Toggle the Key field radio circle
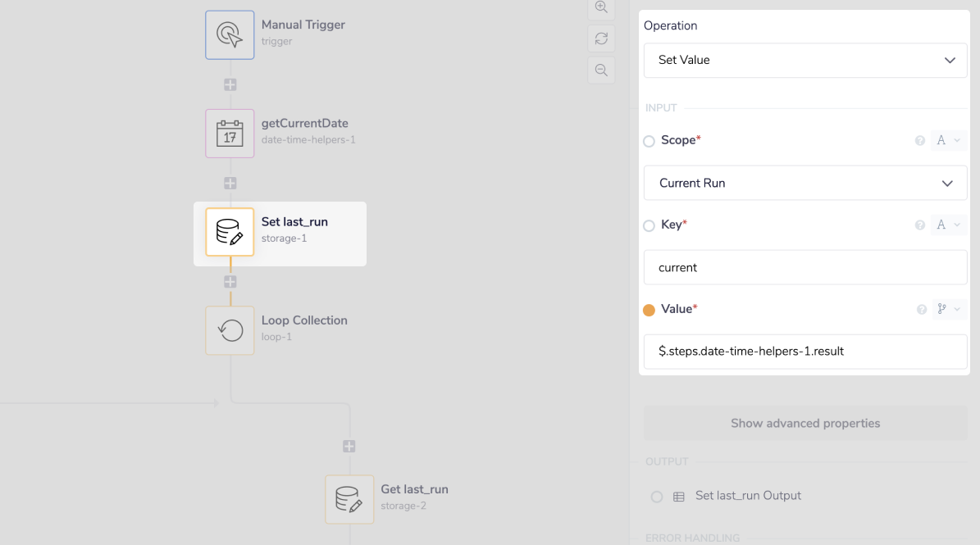Image resolution: width=980 pixels, height=545 pixels. click(650, 225)
